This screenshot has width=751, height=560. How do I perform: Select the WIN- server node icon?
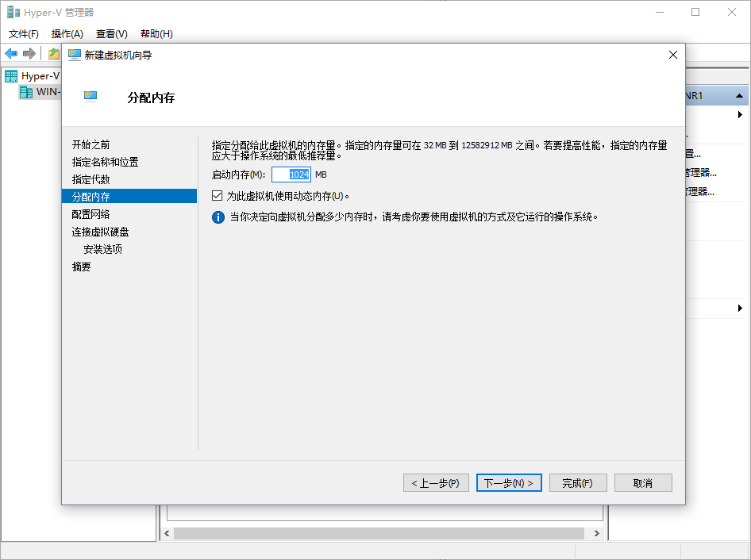click(x=26, y=92)
